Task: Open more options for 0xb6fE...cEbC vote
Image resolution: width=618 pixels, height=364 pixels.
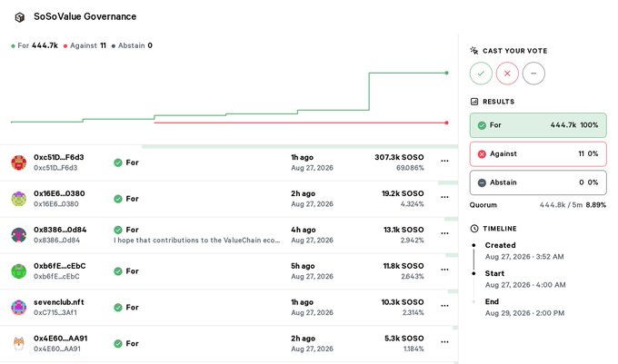Action: (x=444, y=270)
